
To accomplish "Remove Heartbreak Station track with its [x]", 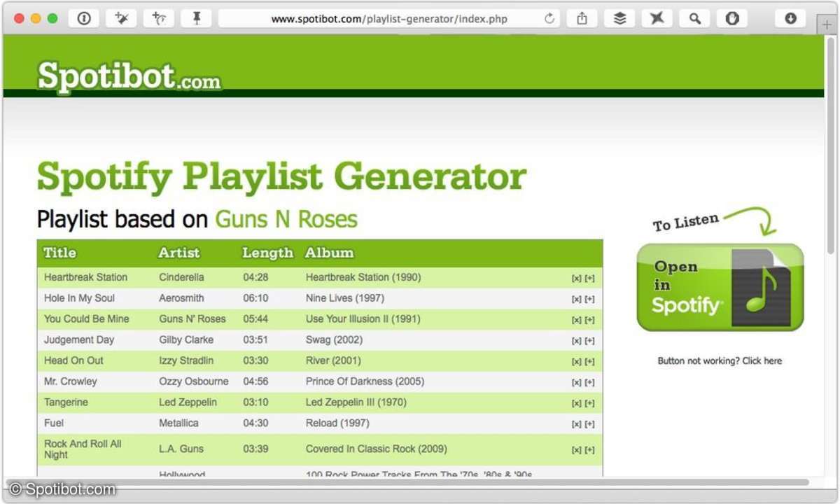I will [x=576, y=278].
